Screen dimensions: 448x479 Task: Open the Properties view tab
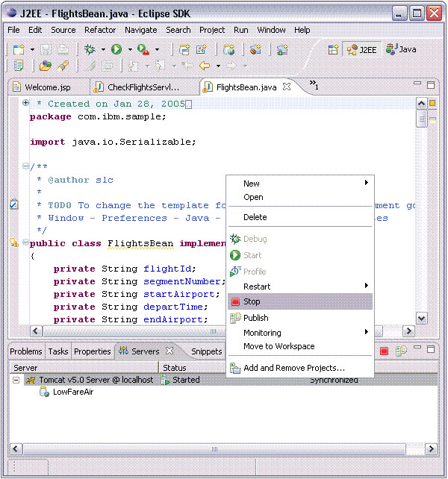(92, 351)
